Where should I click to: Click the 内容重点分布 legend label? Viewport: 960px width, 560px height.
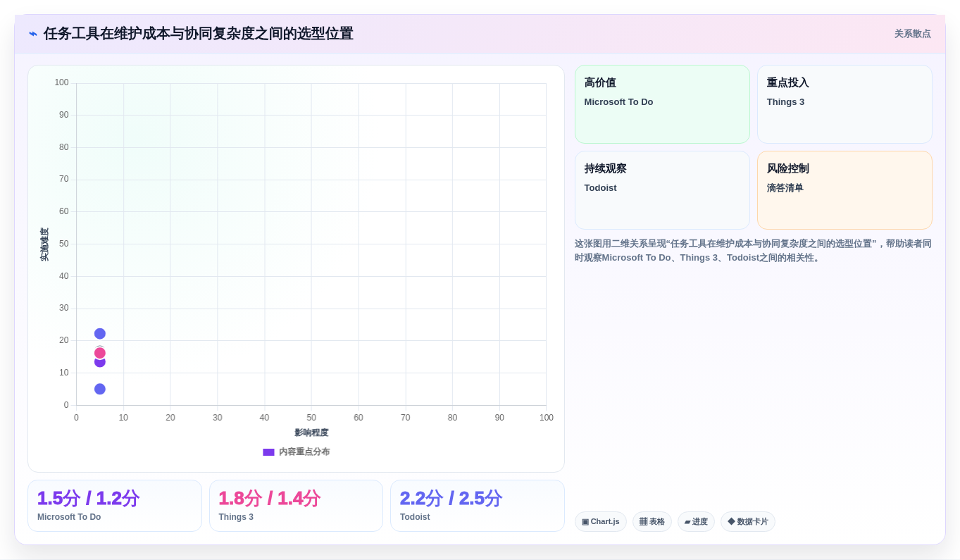[304, 452]
